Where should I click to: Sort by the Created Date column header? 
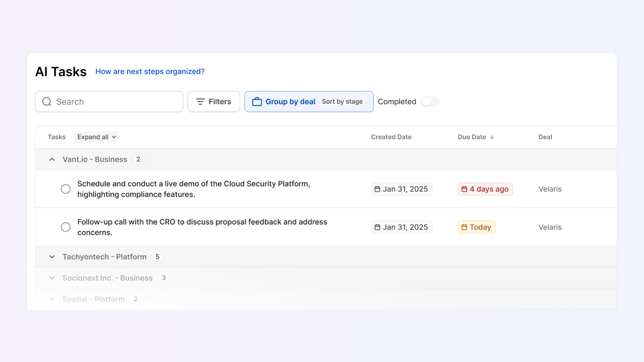(x=391, y=137)
